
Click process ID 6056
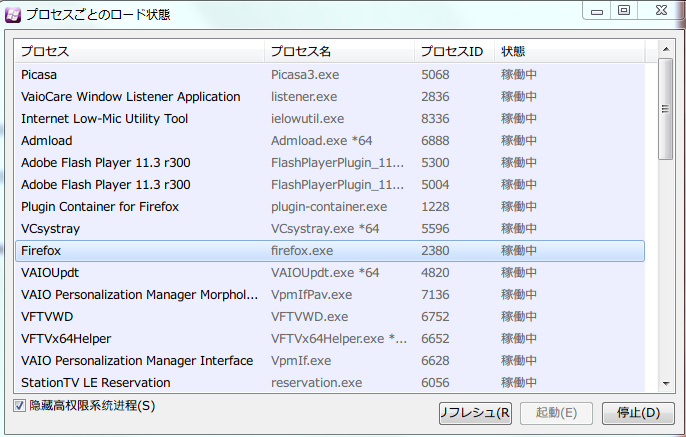point(435,382)
